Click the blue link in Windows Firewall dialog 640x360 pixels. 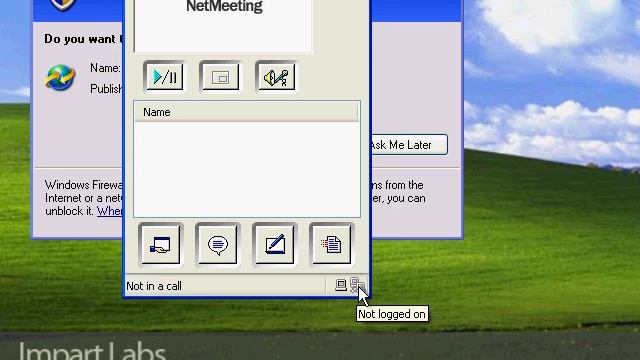pos(109,211)
